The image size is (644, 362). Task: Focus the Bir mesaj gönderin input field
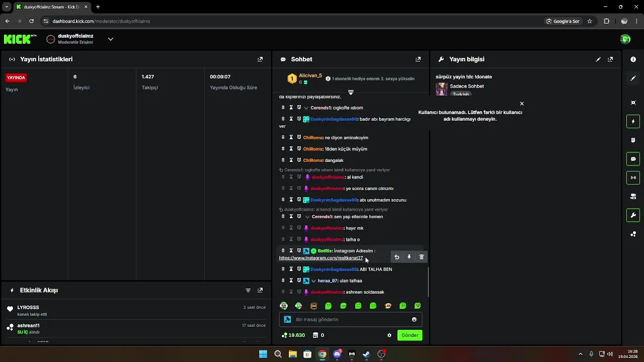coord(351,319)
